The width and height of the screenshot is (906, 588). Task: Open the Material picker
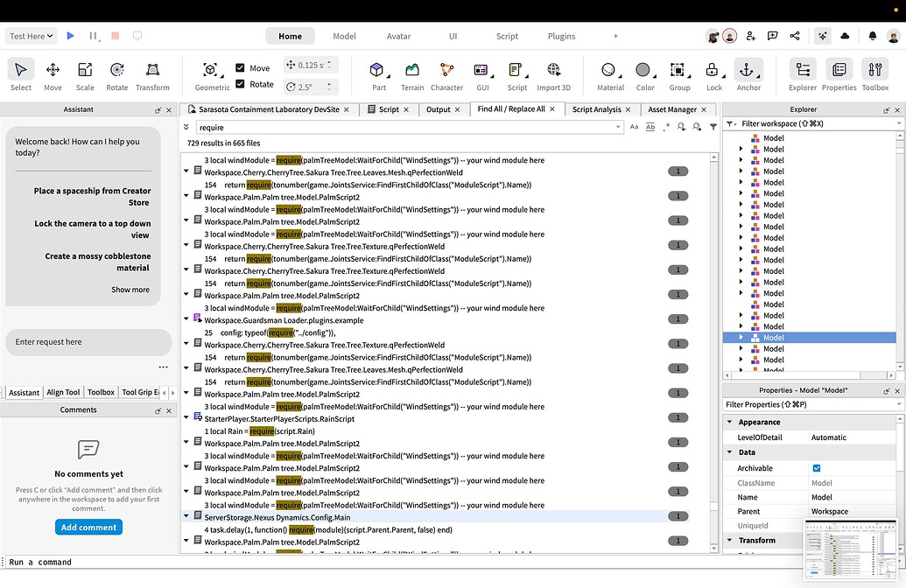click(x=610, y=75)
